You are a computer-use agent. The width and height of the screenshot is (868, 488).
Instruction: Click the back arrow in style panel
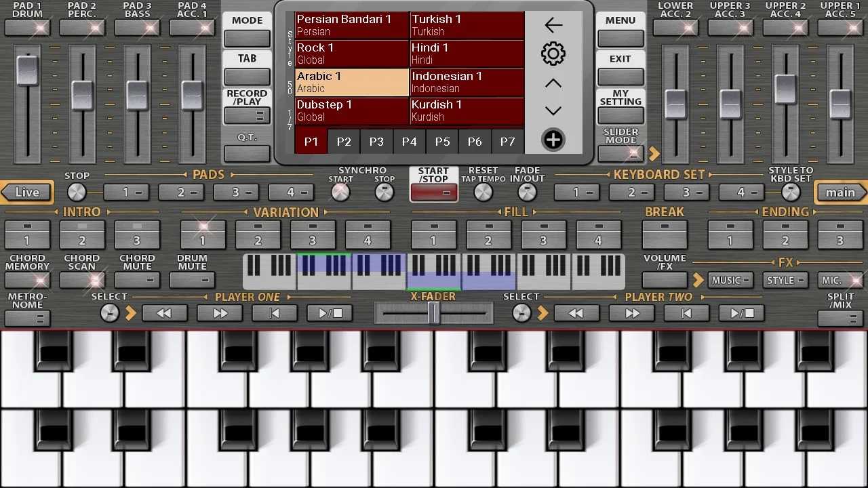point(553,26)
